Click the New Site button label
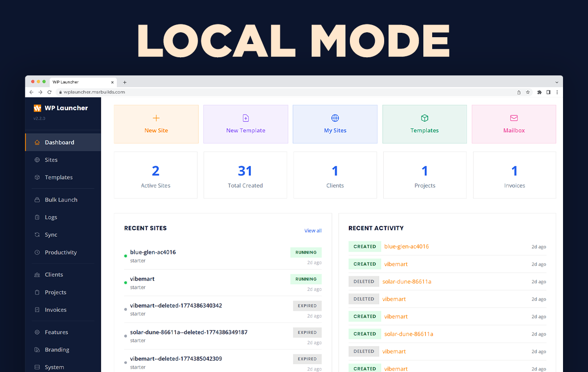The width and height of the screenshot is (588, 372). (156, 131)
